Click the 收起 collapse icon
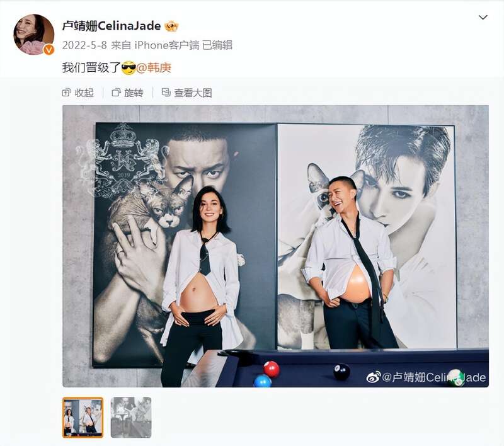Image resolution: width=504 pixels, height=446 pixels. (x=66, y=93)
